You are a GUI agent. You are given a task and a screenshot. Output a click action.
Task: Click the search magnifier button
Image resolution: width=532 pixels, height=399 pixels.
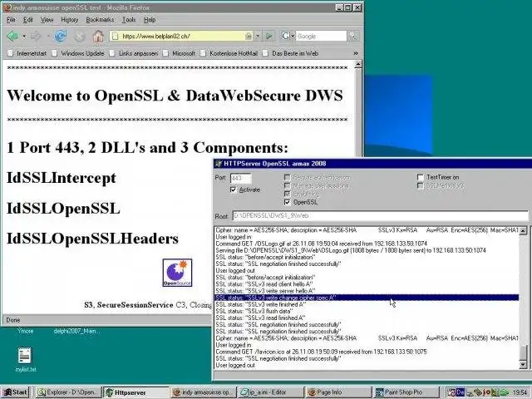pyautogui.click(x=353, y=36)
